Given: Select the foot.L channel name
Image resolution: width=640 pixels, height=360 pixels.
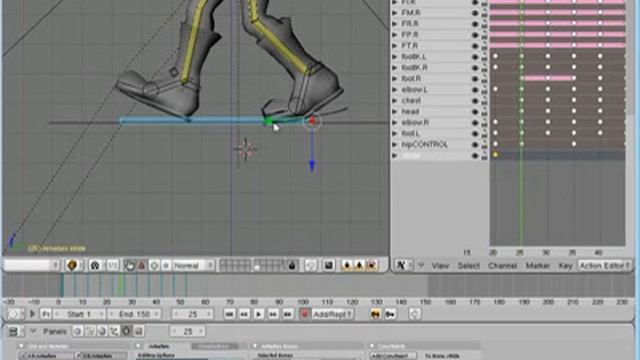Looking at the screenshot, I should pyautogui.click(x=410, y=133).
